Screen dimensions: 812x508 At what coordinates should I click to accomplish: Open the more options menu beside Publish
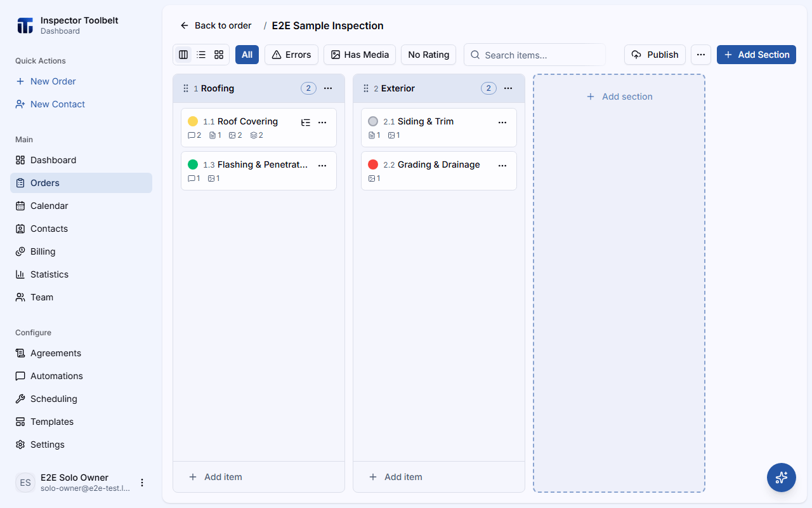[x=701, y=55]
